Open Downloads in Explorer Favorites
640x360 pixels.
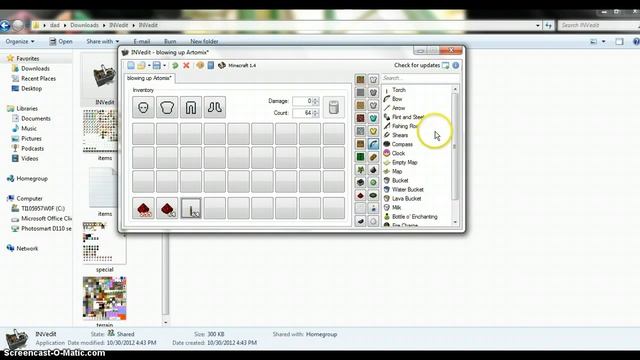35,69
